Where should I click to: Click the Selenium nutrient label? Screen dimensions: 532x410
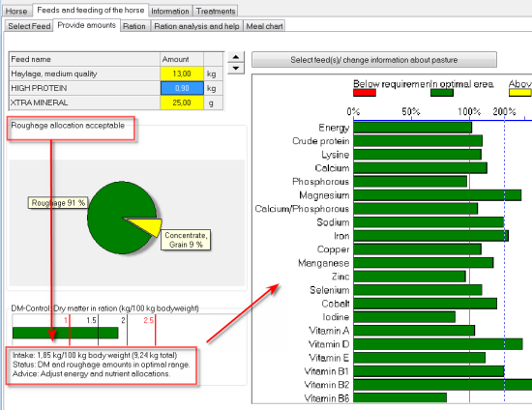click(330, 290)
